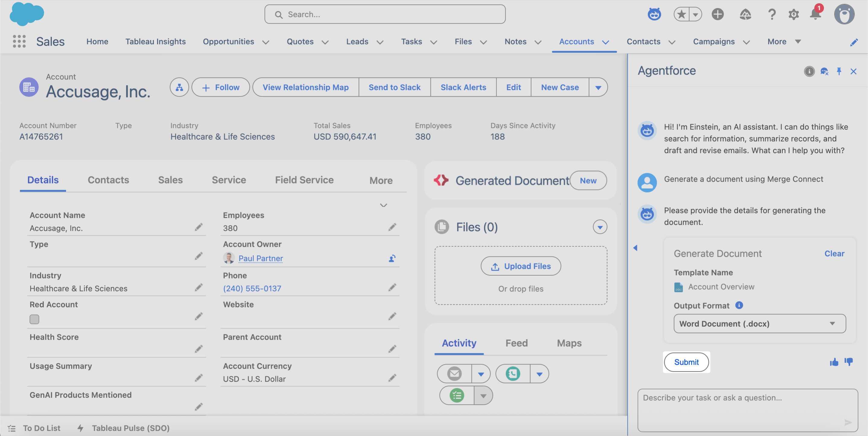Expand more record actions dropdown
This screenshot has width=868, height=436.
pos(598,87)
